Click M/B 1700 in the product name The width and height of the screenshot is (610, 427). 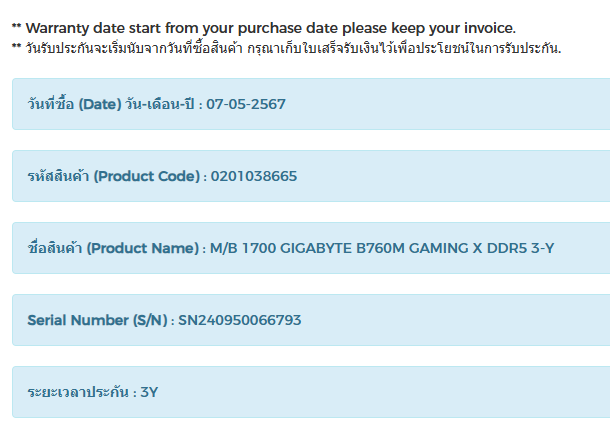(x=238, y=248)
